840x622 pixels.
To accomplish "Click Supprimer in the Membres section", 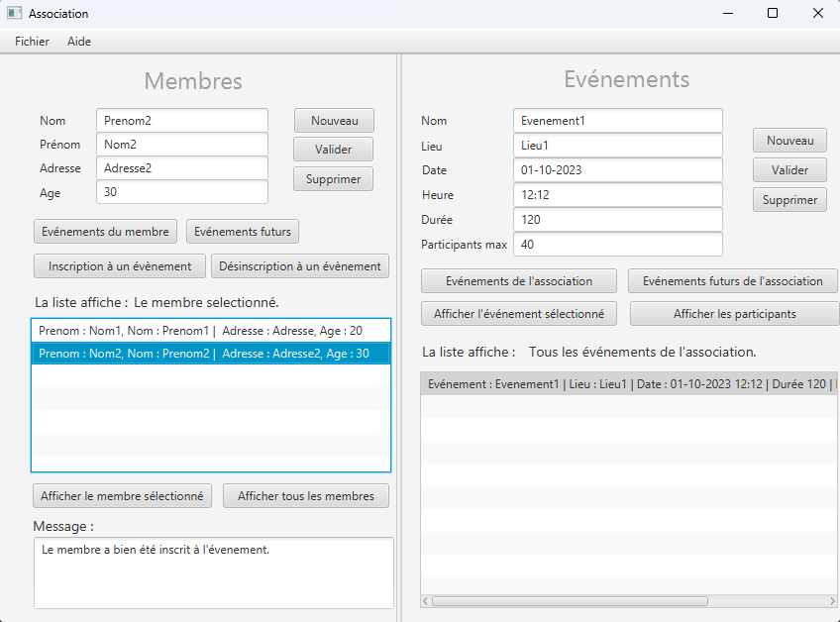I will click(x=333, y=179).
